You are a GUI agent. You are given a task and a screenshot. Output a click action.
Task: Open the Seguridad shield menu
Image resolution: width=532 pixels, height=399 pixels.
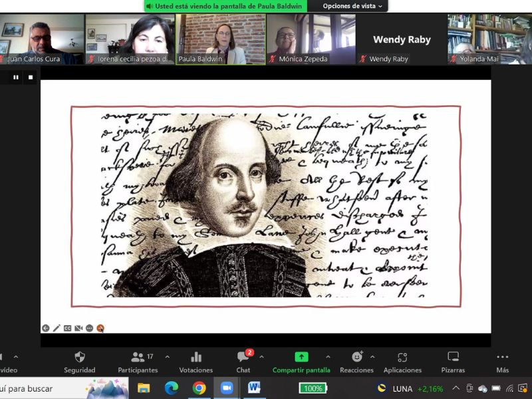[x=80, y=362]
